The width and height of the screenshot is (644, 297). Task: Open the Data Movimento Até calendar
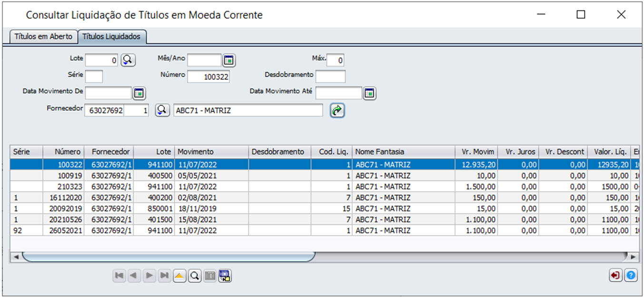[x=370, y=93]
